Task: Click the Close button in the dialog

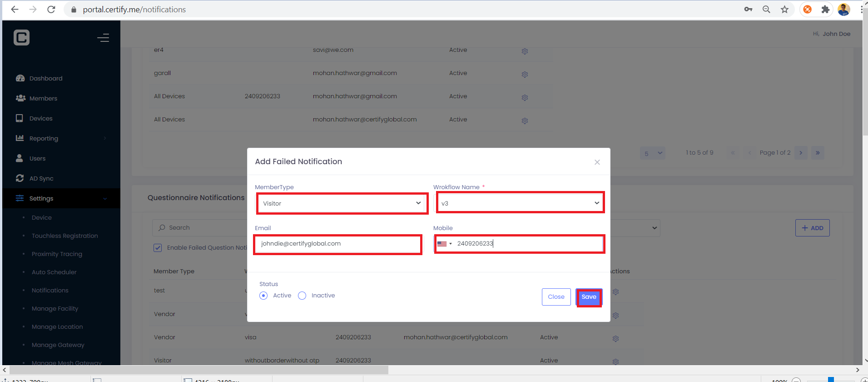Action: click(556, 297)
